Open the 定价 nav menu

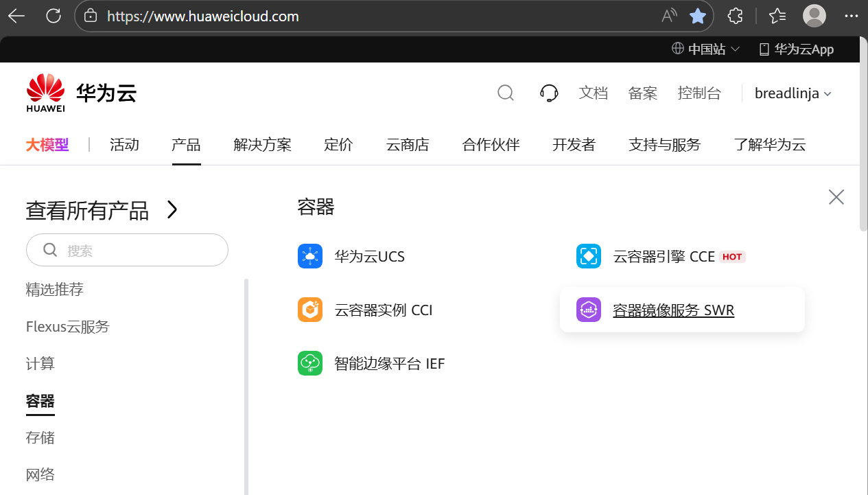coord(338,145)
